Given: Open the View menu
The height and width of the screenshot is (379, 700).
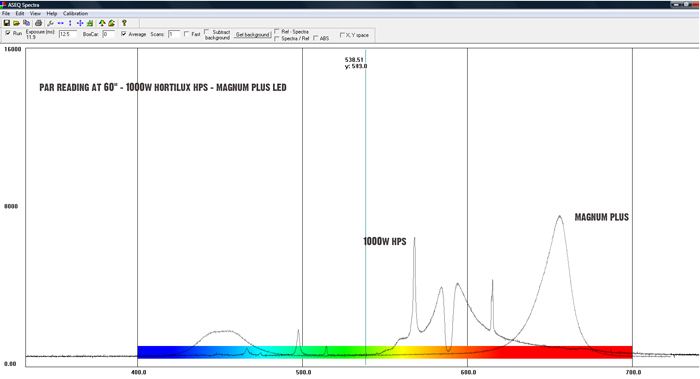Looking at the screenshot, I should pos(35,14).
